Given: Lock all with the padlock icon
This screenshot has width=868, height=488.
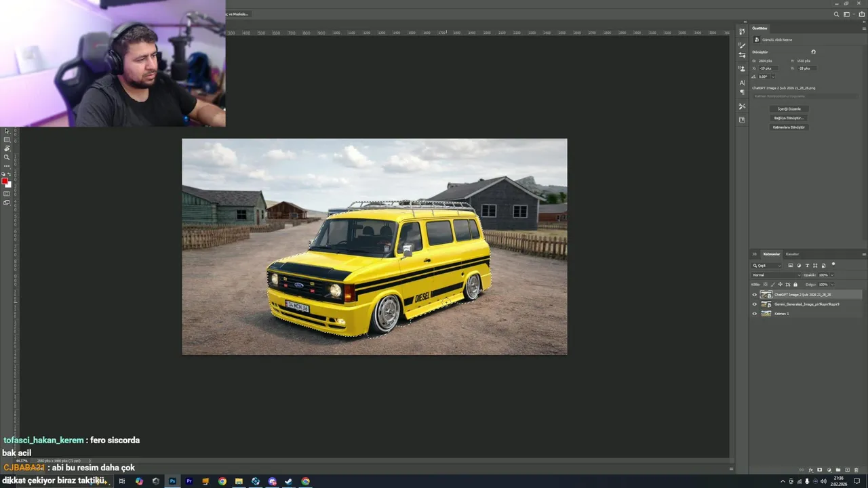Looking at the screenshot, I should pyautogui.click(x=795, y=285).
